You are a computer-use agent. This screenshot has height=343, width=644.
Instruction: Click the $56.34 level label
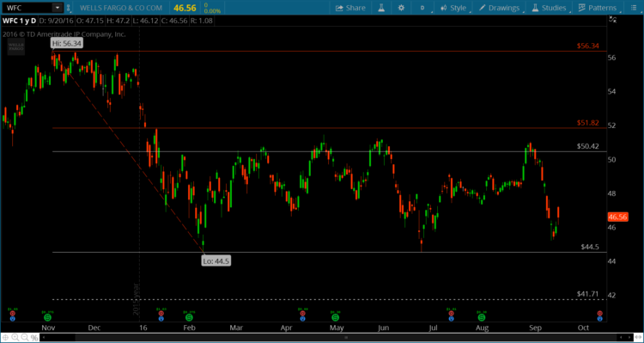(587, 46)
